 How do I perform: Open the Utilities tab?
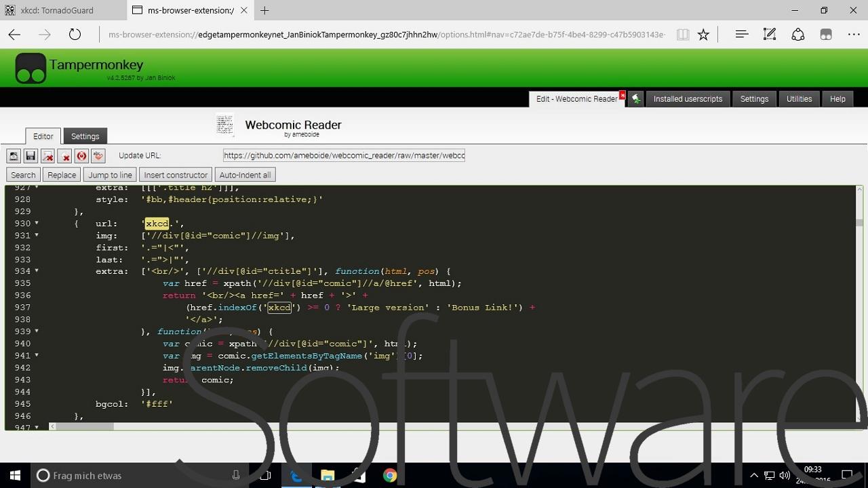799,99
